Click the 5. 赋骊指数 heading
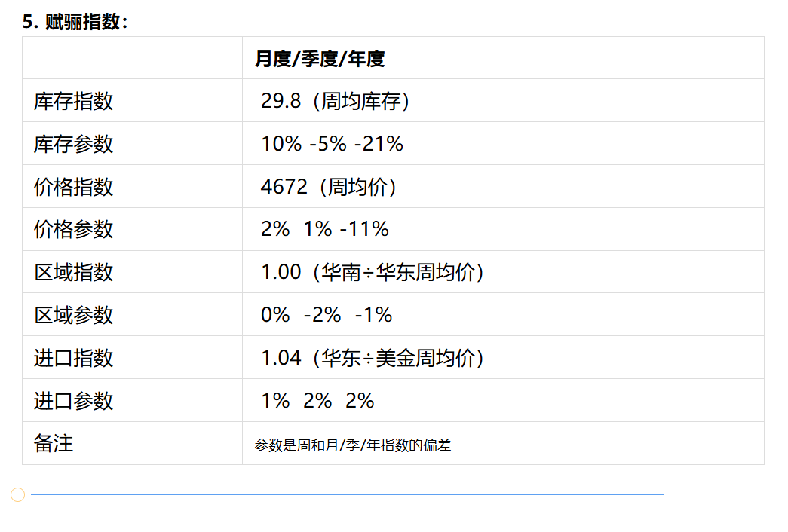The image size is (788, 532). pos(75,22)
